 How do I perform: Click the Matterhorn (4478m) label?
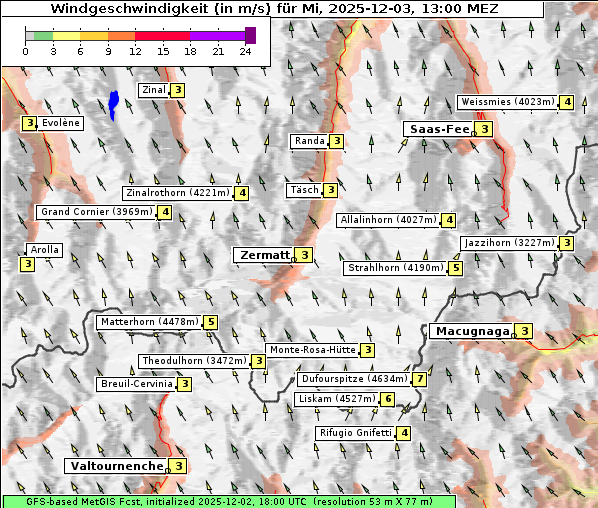pyautogui.click(x=150, y=322)
